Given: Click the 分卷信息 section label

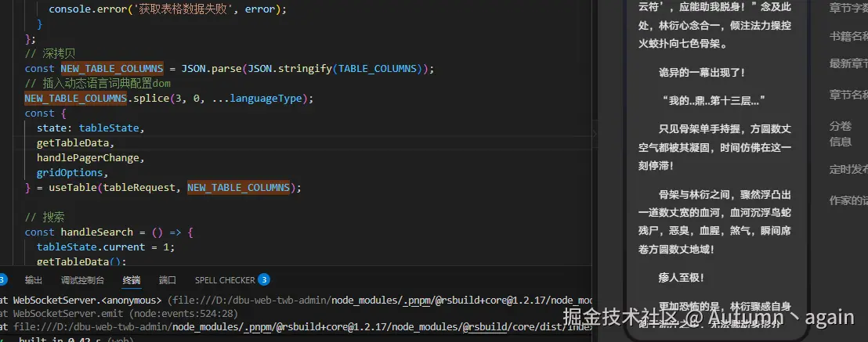Looking at the screenshot, I should click(841, 134).
